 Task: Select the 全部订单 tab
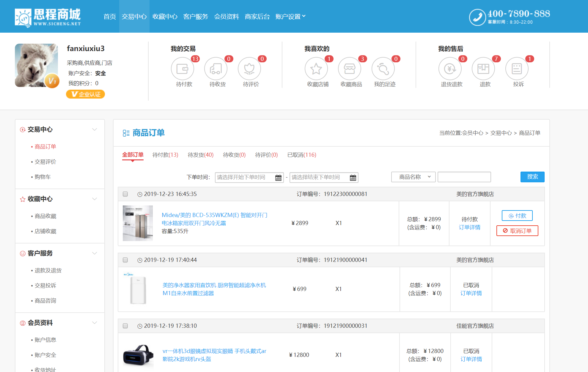tap(133, 155)
